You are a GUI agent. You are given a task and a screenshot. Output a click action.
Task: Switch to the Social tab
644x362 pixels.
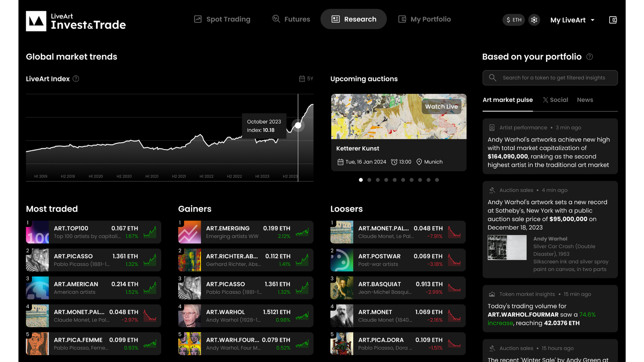point(555,100)
